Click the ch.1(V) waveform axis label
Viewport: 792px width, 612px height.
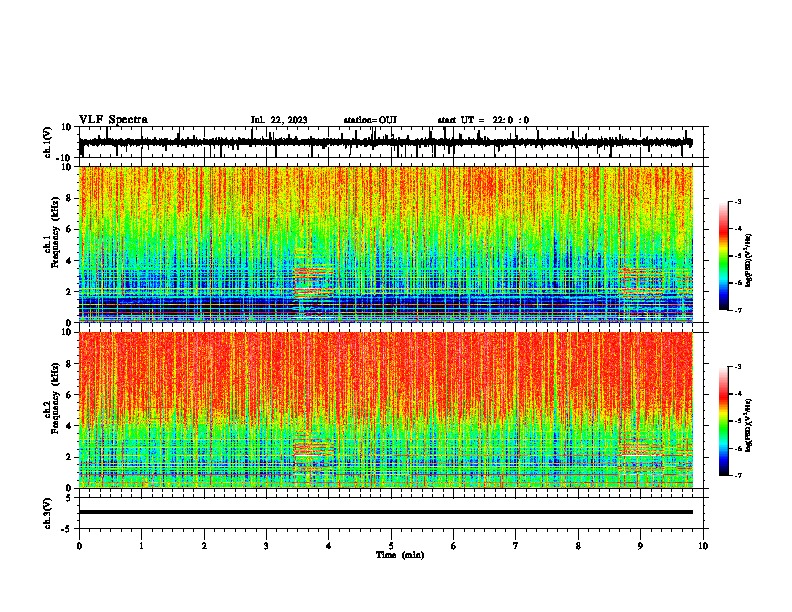point(48,142)
